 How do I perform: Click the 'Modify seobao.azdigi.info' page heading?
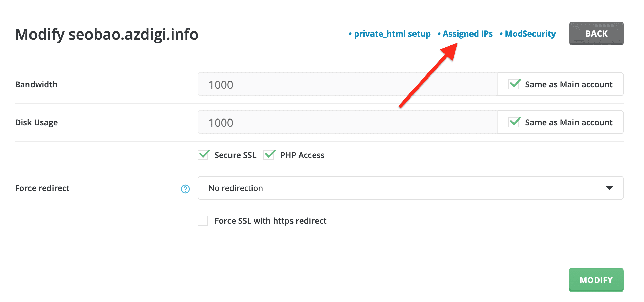tap(107, 35)
